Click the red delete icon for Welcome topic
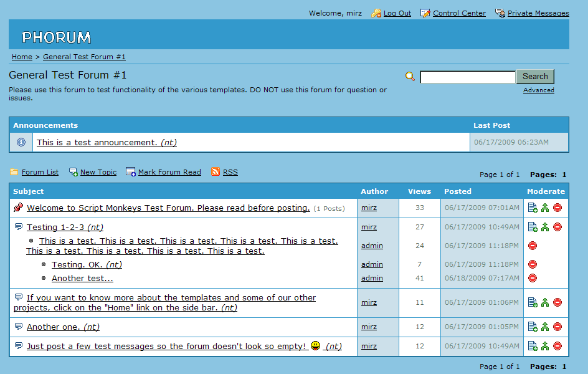 point(557,208)
